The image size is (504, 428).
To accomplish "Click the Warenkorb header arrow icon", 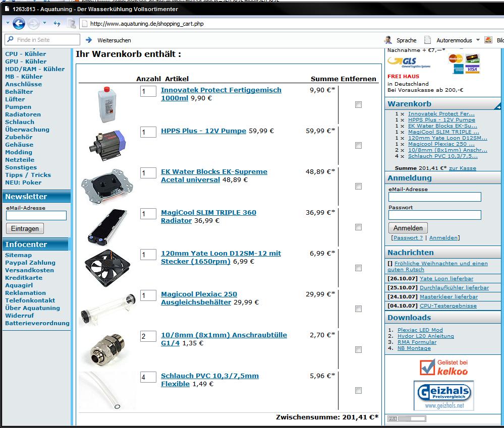I will 498,107.
